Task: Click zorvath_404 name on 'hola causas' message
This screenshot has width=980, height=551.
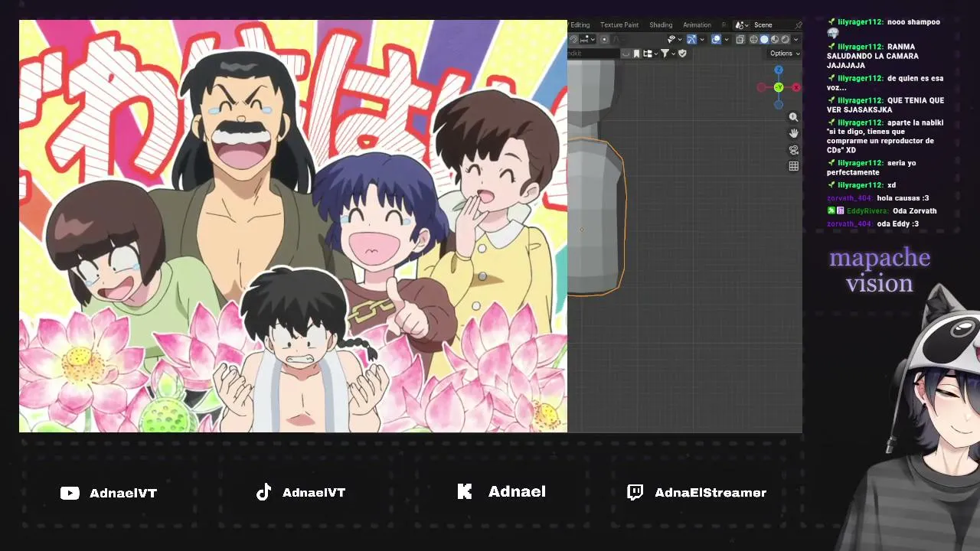Action: point(849,198)
